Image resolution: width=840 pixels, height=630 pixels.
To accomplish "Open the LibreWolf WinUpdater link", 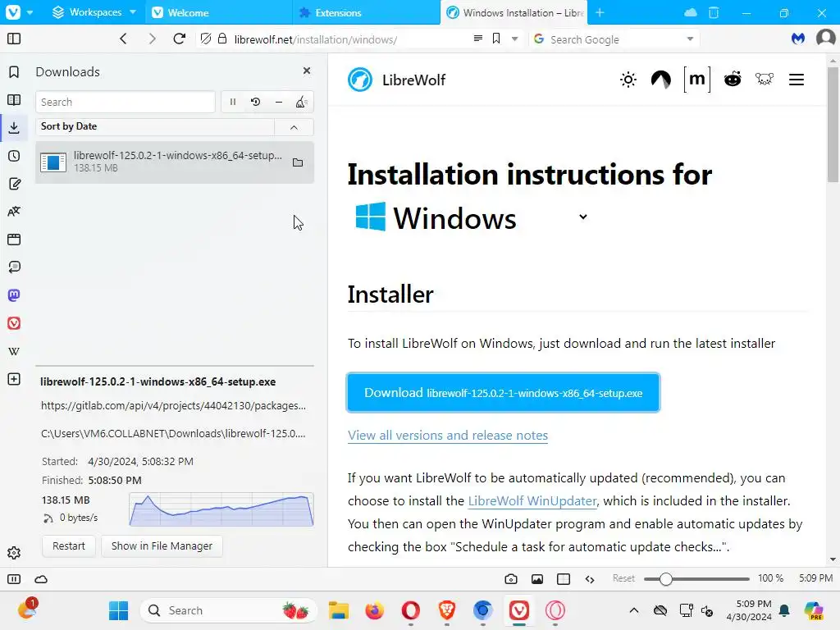I will [x=532, y=501].
